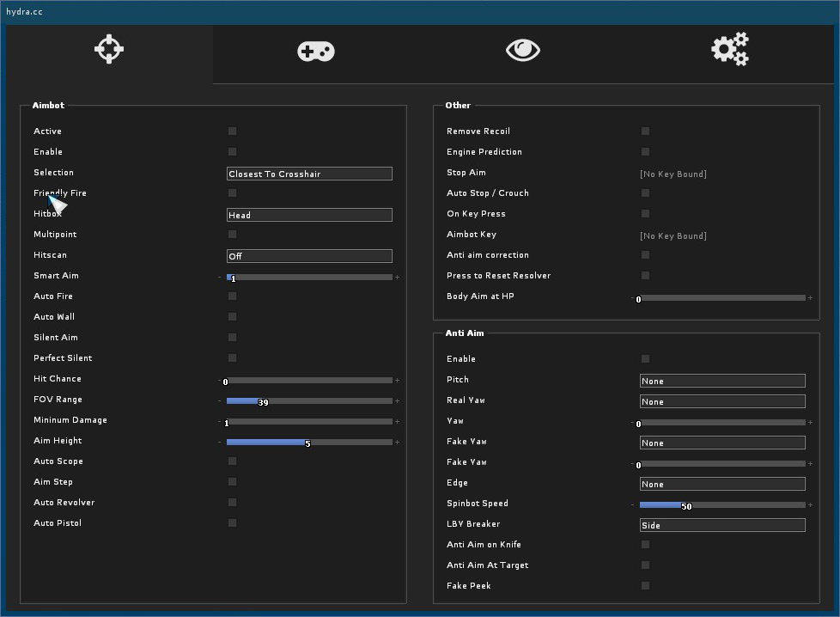Click the Hit Chance slider track
The image size is (840, 617).
click(309, 380)
